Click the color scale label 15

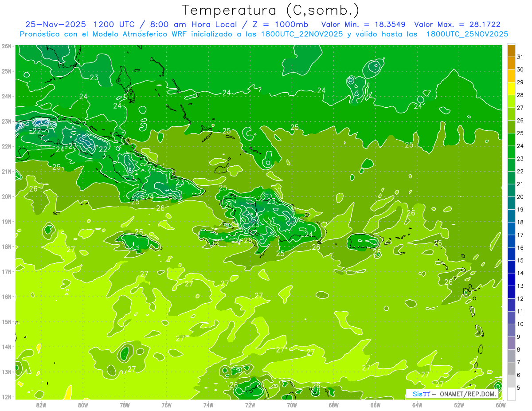[x=520, y=260]
